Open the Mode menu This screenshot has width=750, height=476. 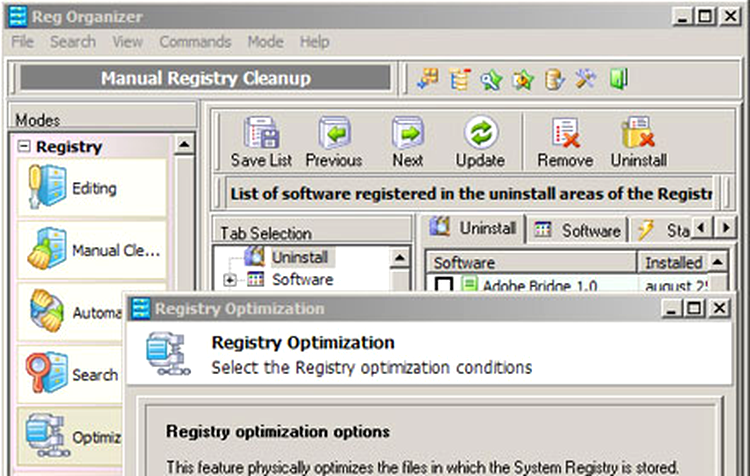pos(265,42)
